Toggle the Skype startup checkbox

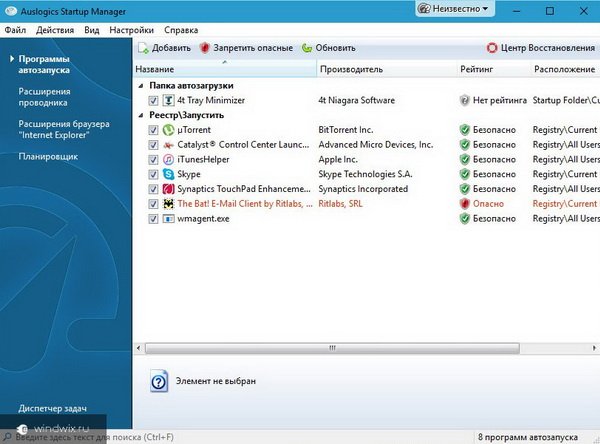point(153,175)
